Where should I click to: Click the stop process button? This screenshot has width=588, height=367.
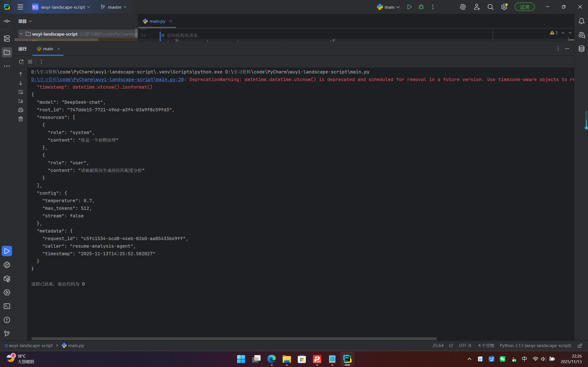tap(30, 62)
